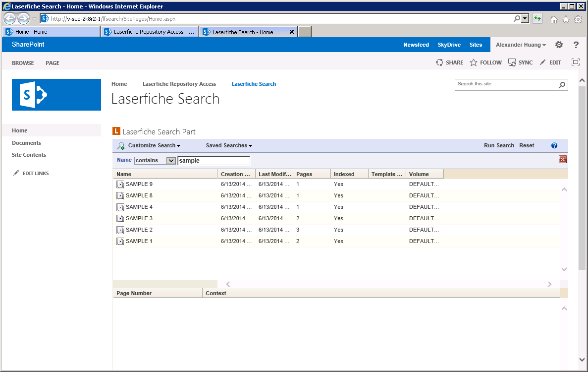The height and width of the screenshot is (372, 588).
Task: Click the browser Forward arrow button
Action: pos(23,18)
